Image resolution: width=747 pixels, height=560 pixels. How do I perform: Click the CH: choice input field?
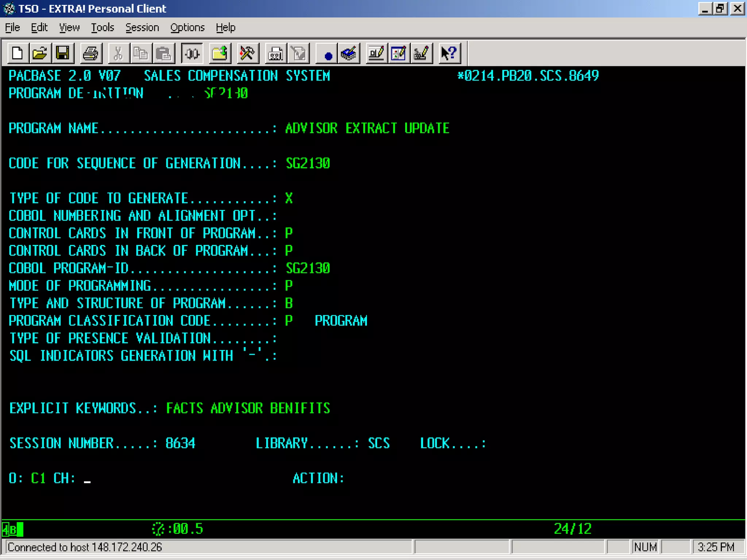(x=88, y=478)
